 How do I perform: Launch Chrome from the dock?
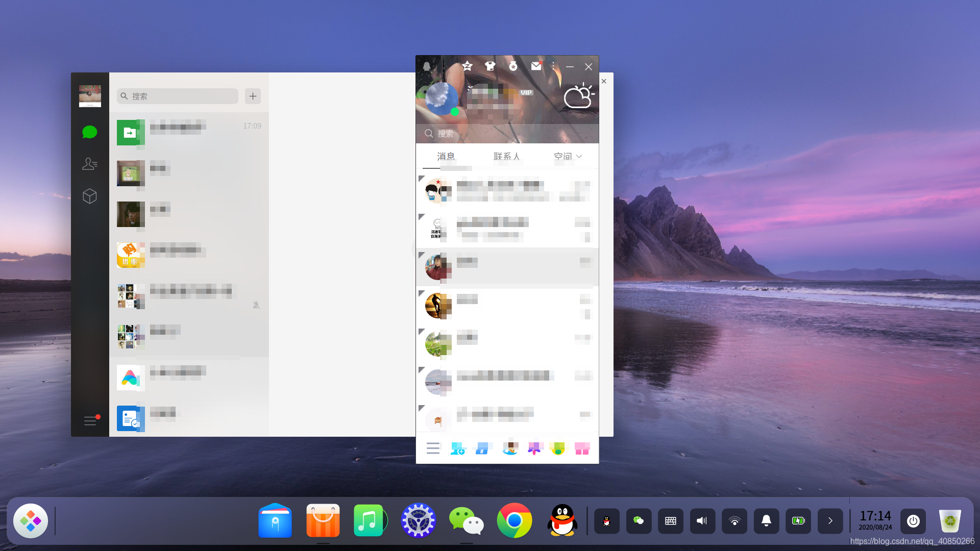click(x=514, y=521)
